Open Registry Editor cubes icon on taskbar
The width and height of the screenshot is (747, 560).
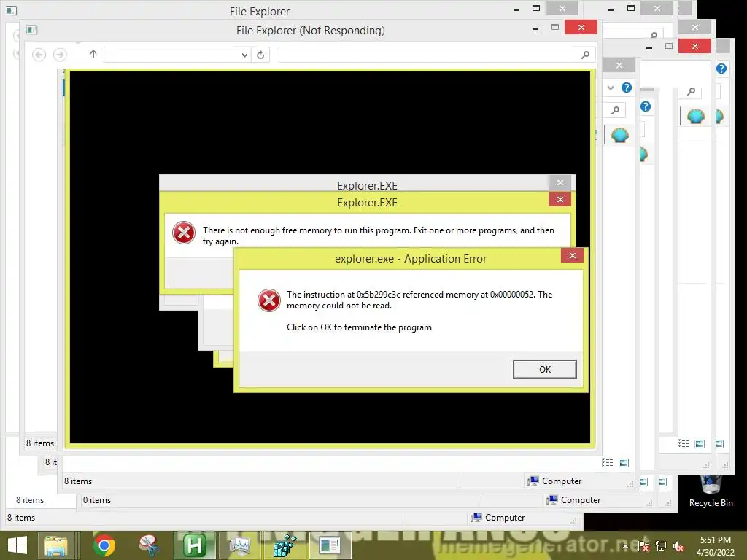tap(285, 545)
